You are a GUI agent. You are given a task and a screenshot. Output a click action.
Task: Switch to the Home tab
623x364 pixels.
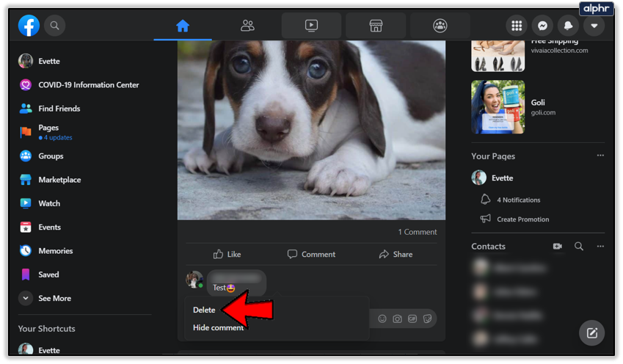pyautogui.click(x=183, y=26)
